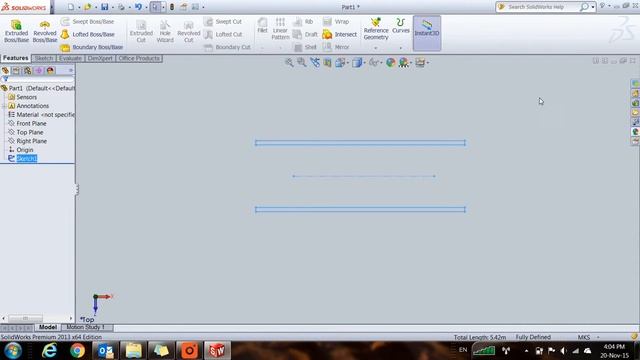Click the Save icon
The image size is (640, 360).
(x=104, y=7)
